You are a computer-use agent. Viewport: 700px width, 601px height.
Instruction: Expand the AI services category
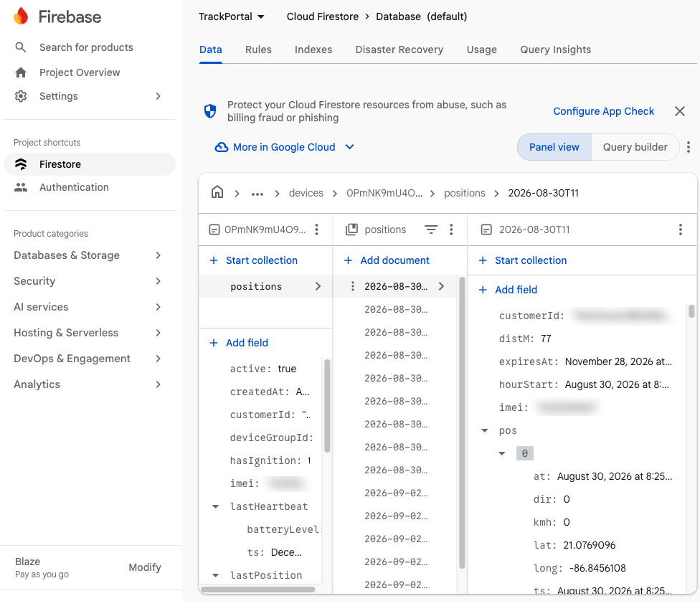(158, 307)
